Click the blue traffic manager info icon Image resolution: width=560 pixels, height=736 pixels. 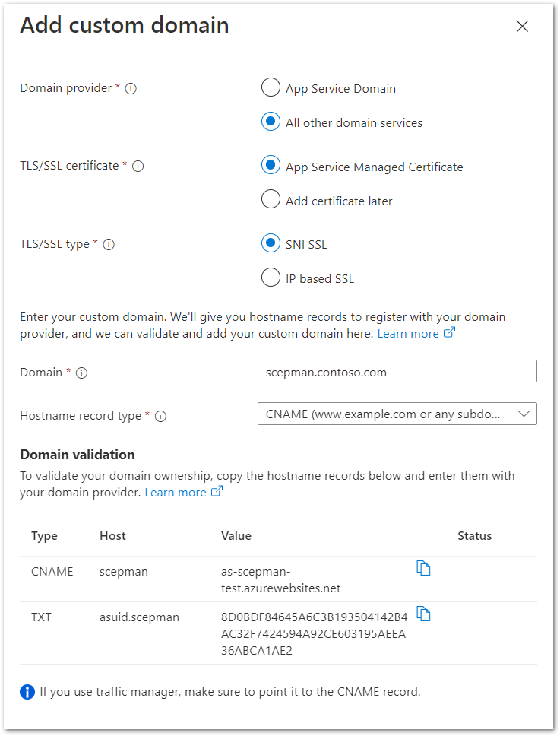point(27,692)
